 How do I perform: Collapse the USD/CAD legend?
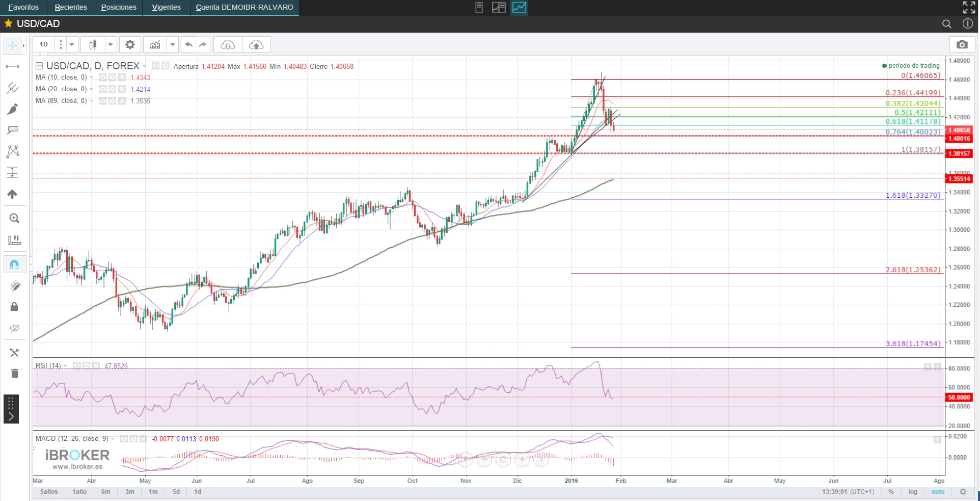[x=39, y=66]
